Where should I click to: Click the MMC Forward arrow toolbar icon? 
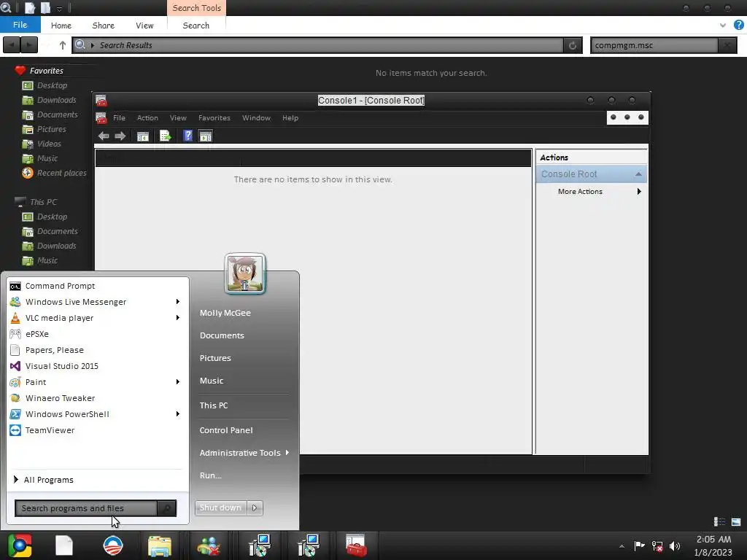point(120,136)
